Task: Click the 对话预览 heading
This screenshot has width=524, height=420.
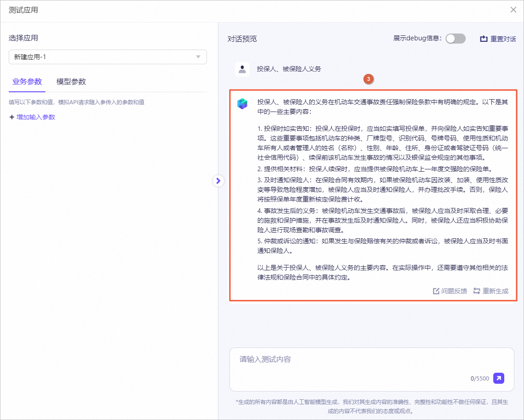Action: point(242,39)
